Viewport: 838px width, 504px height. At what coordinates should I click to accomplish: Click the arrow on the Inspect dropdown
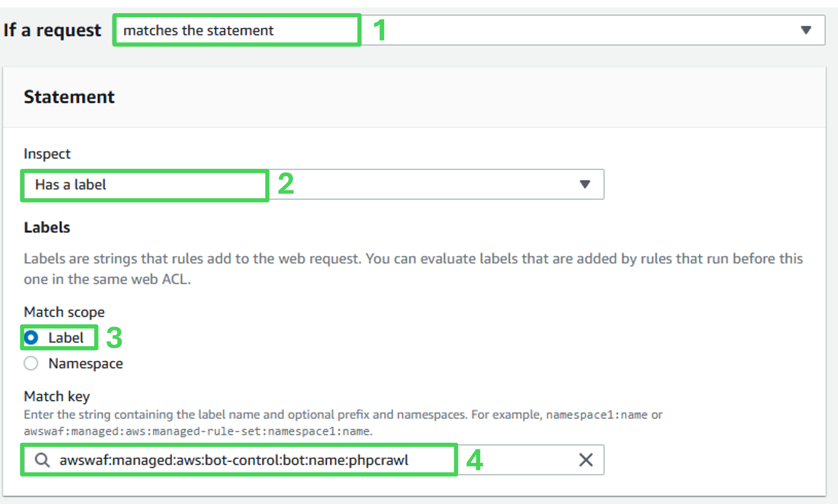(x=585, y=184)
